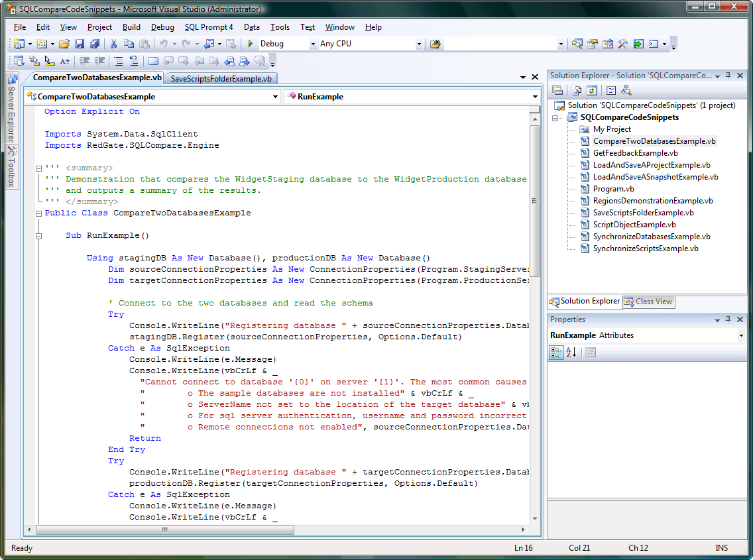Screen dimensions: 753x560
Task: Refresh the Solution Explorer
Action: pos(591,90)
